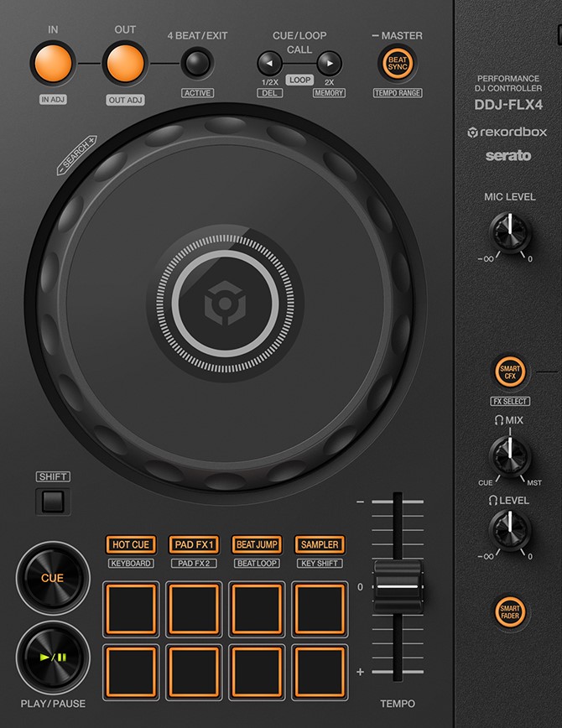
Task: Click the right arrow Cue/Loop Call button
Action: click(x=330, y=63)
